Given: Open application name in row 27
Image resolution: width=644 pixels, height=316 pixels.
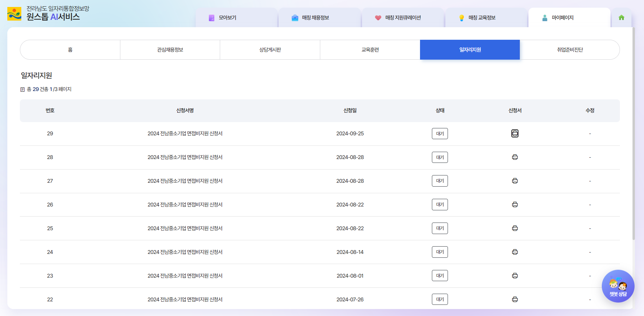Looking at the screenshot, I should click(x=185, y=181).
